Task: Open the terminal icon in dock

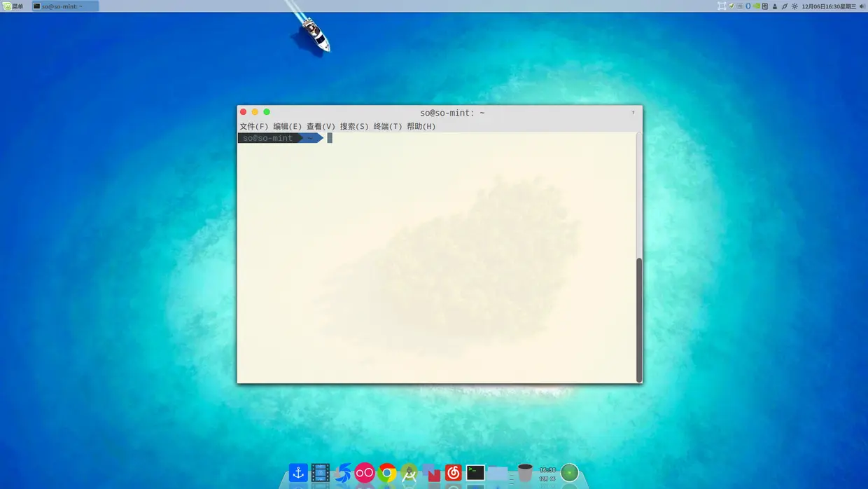Action: coord(476,473)
